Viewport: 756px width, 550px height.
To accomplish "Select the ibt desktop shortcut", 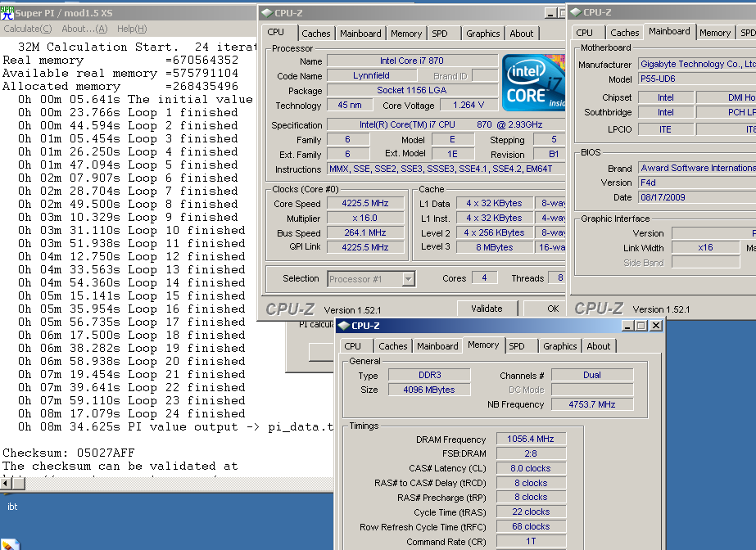I will [x=12, y=507].
